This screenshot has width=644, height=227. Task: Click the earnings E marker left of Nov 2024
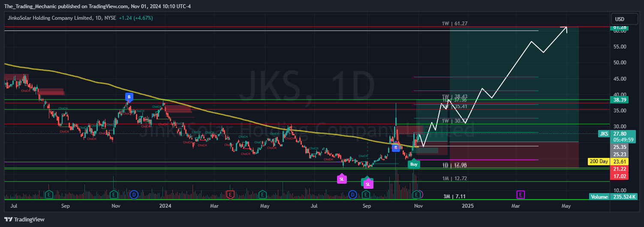(416, 195)
